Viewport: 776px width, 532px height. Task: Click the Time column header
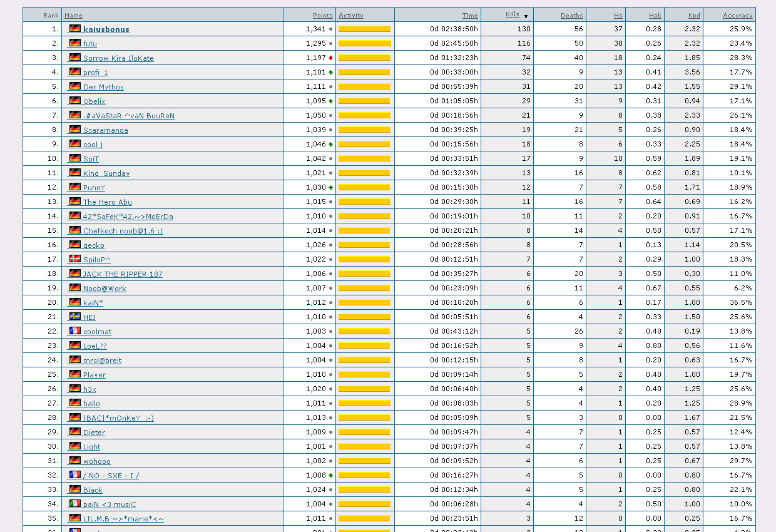(469, 16)
